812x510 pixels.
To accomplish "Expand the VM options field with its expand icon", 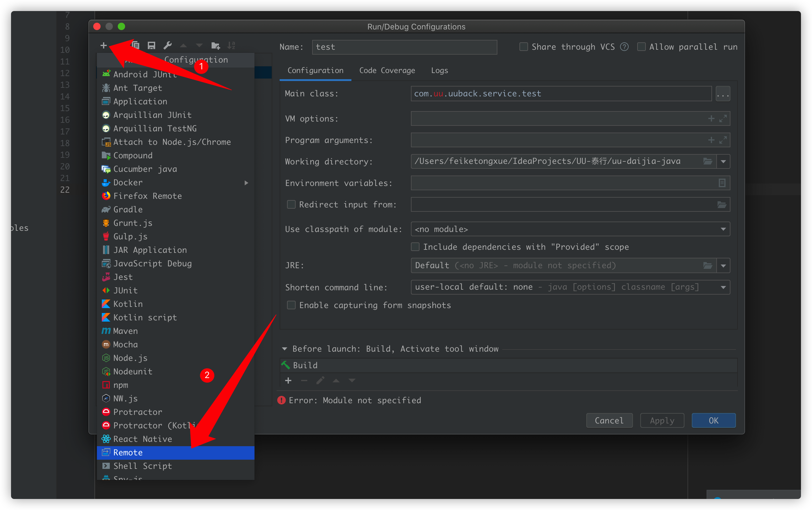I will (x=723, y=118).
